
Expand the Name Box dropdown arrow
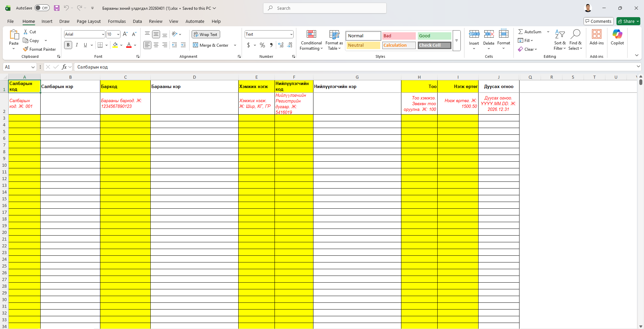pyautogui.click(x=33, y=67)
